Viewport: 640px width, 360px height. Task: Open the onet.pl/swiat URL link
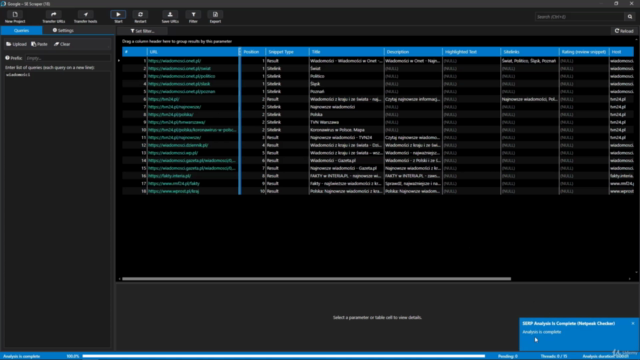[x=180, y=69]
